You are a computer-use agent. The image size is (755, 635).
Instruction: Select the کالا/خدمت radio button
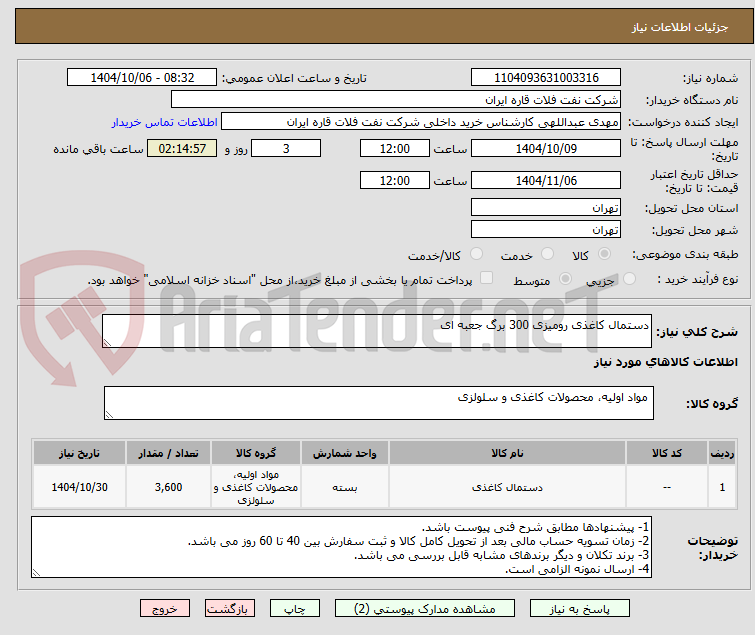click(476, 254)
